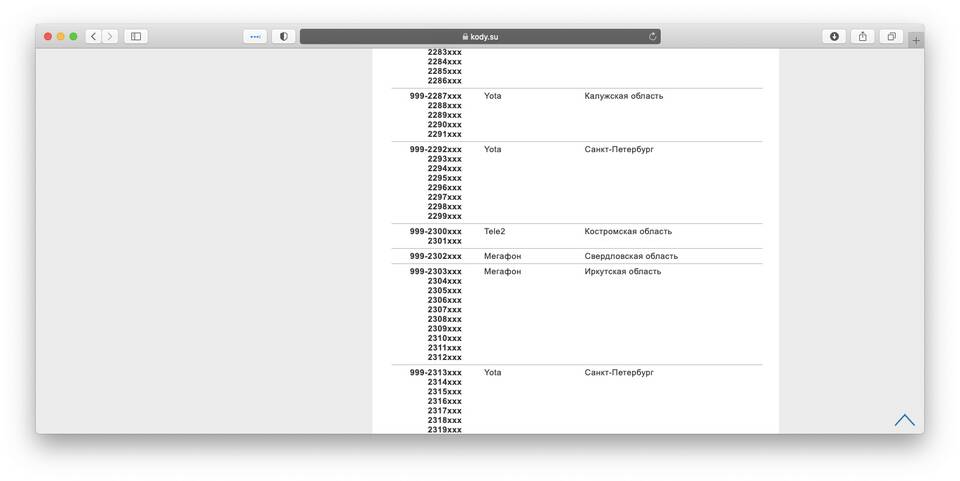Select the Костромская область cell

628,232
